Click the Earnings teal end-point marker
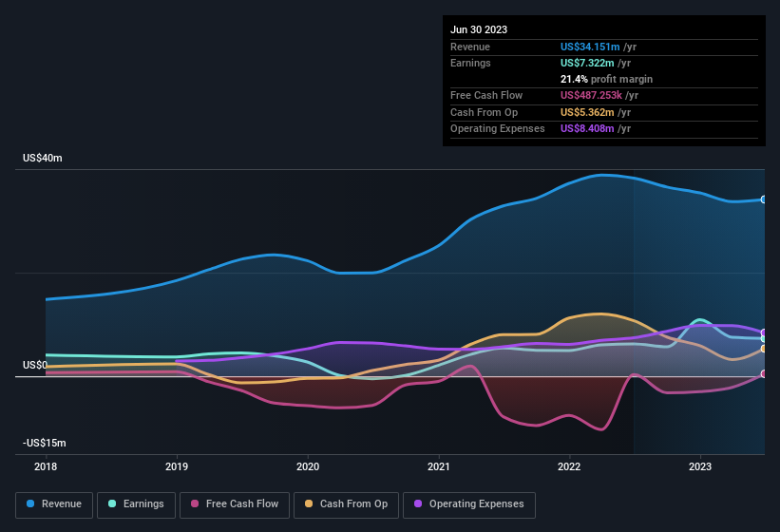The height and width of the screenshot is (532, 780). (x=764, y=338)
